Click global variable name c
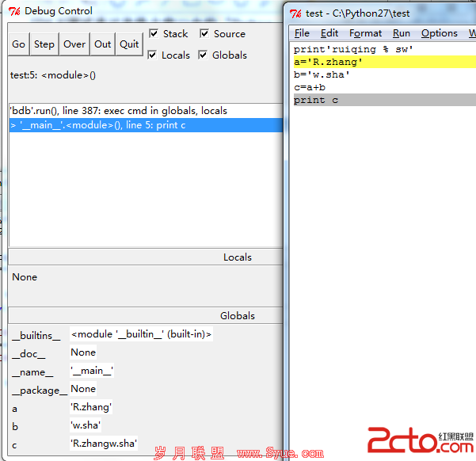 click(x=14, y=445)
